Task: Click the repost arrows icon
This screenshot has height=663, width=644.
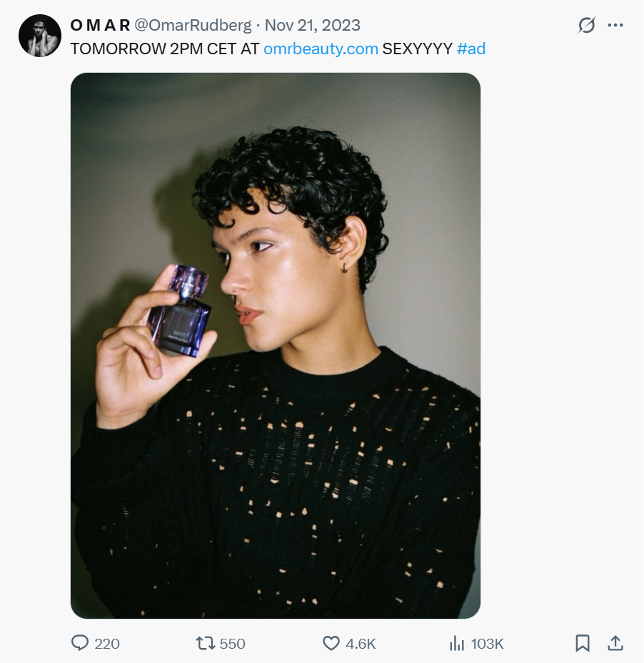Action: (x=206, y=643)
